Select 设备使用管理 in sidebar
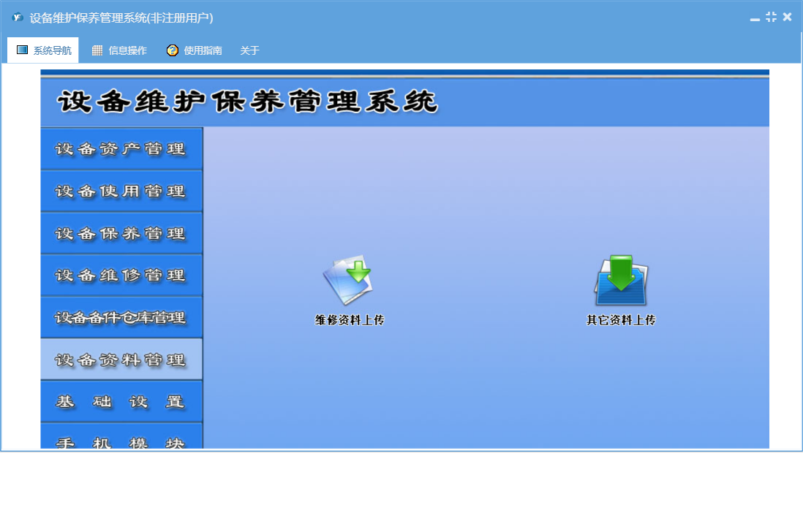Viewport: 803px width, 532px height. tap(122, 191)
